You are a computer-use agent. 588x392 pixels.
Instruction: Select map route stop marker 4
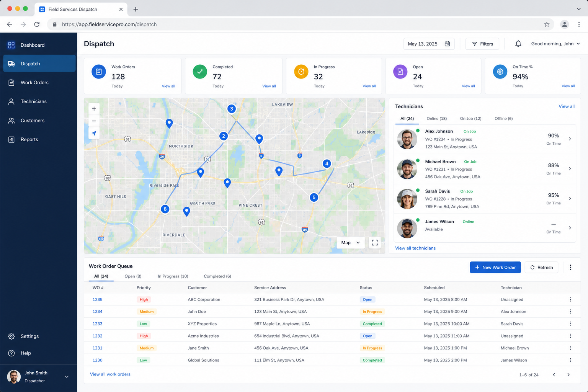click(327, 163)
